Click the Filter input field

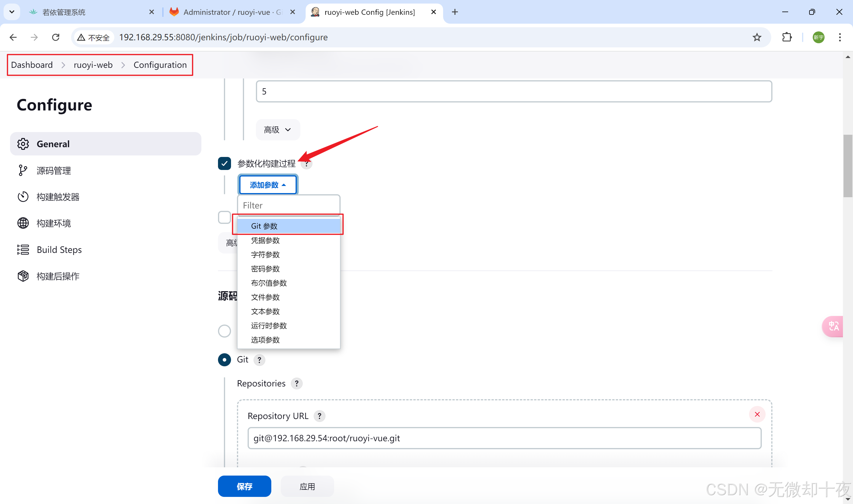288,206
